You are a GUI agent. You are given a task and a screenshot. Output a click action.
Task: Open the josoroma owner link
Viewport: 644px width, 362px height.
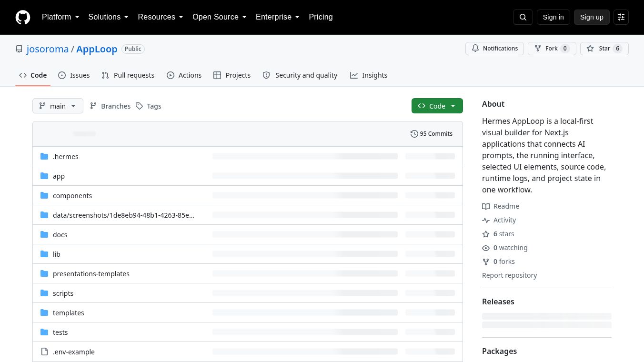tap(48, 49)
